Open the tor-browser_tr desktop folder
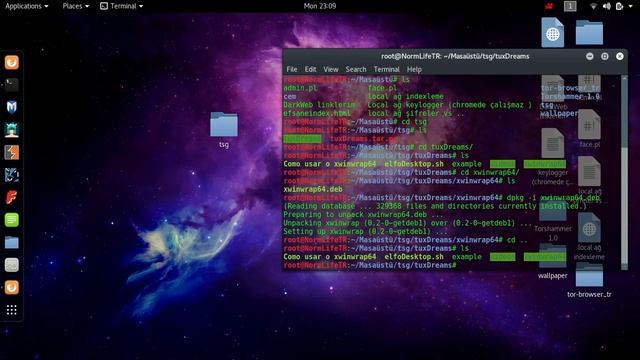Viewport: 640px width, 360px height. pos(589,276)
